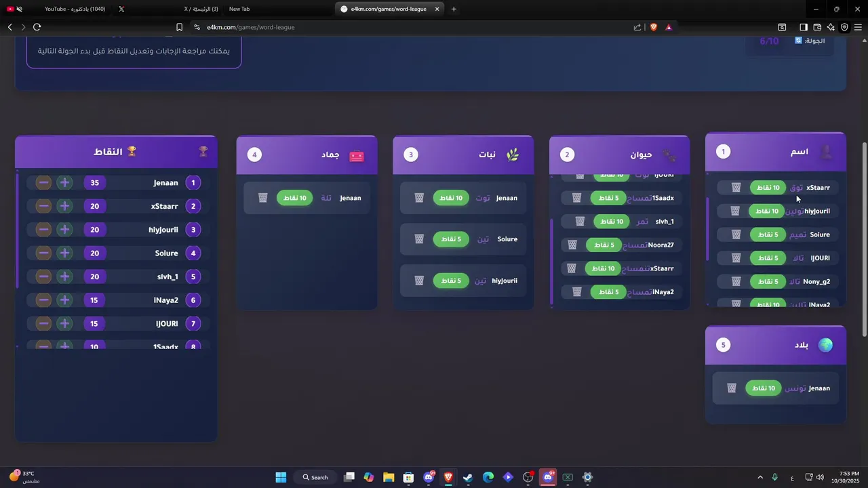Viewport: 868px width, 488px height.
Task: Decrease IJOURI's score in the scoreboard
Action: (43, 324)
